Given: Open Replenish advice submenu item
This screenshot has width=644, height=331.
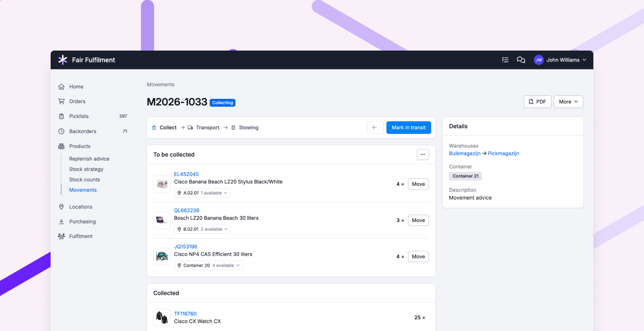Looking at the screenshot, I should pyautogui.click(x=89, y=159).
